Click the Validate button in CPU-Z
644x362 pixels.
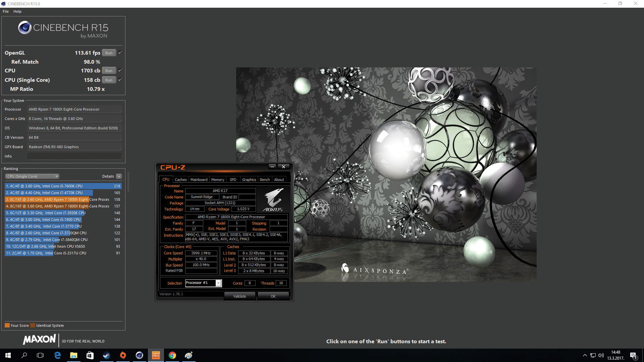point(239,296)
